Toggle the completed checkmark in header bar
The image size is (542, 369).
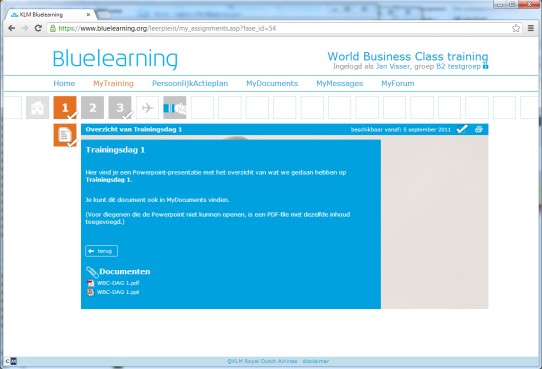(x=462, y=129)
